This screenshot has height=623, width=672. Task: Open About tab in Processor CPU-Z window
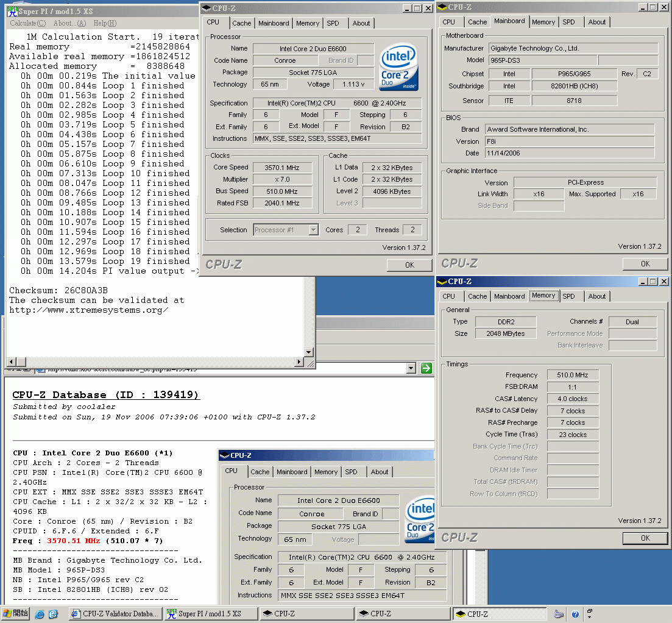tap(361, 23)
